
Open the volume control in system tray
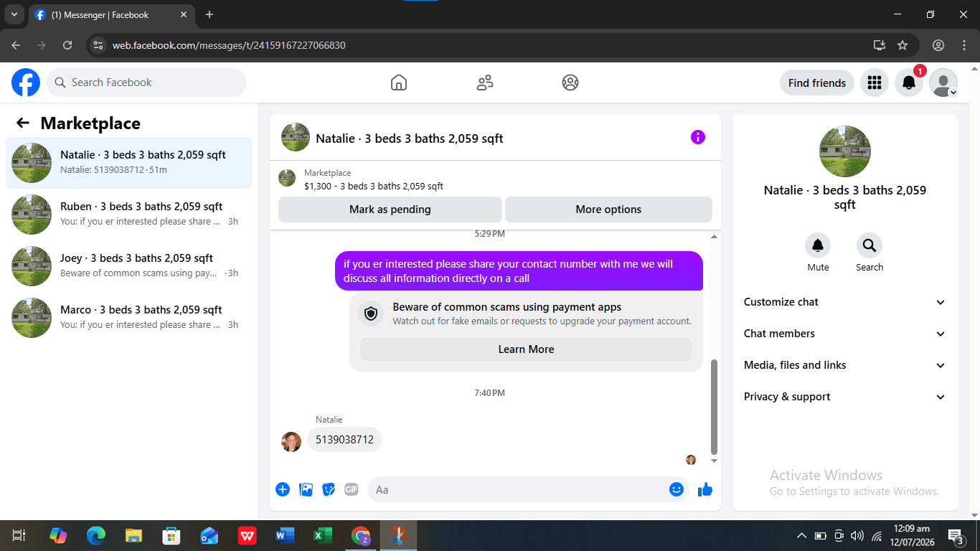pos(857,536)
